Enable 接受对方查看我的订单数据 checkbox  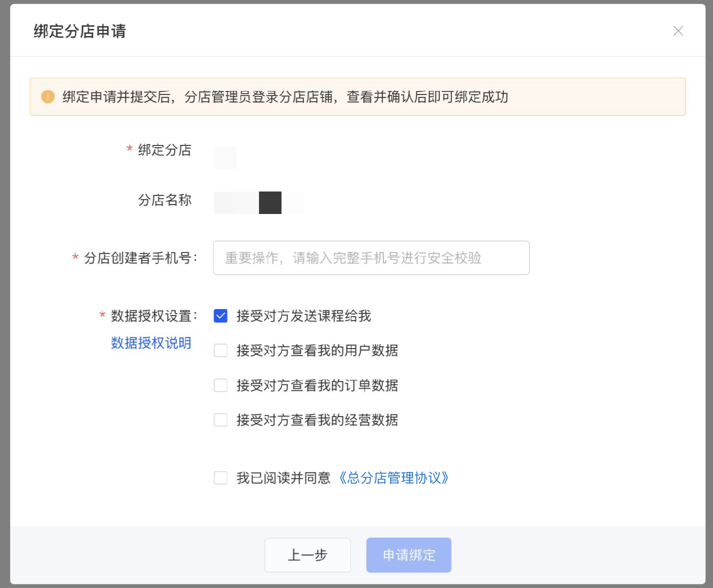tap(220, 385)
